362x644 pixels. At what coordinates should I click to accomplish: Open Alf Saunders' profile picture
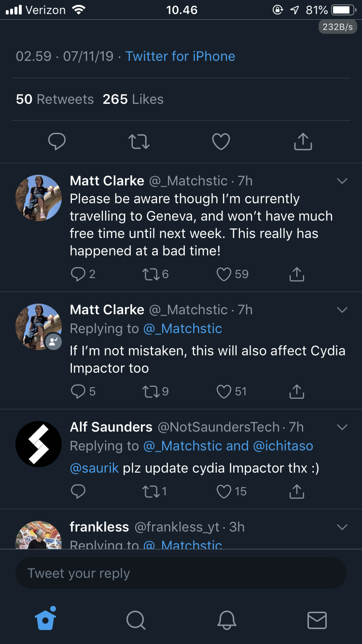[x=39, y=444]
